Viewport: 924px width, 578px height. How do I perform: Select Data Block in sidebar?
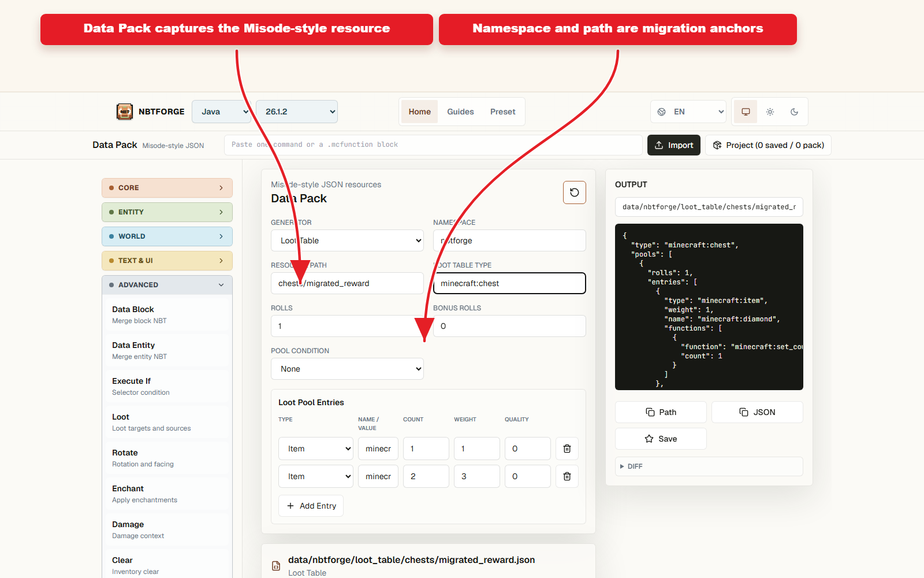(x=167, y=314)
